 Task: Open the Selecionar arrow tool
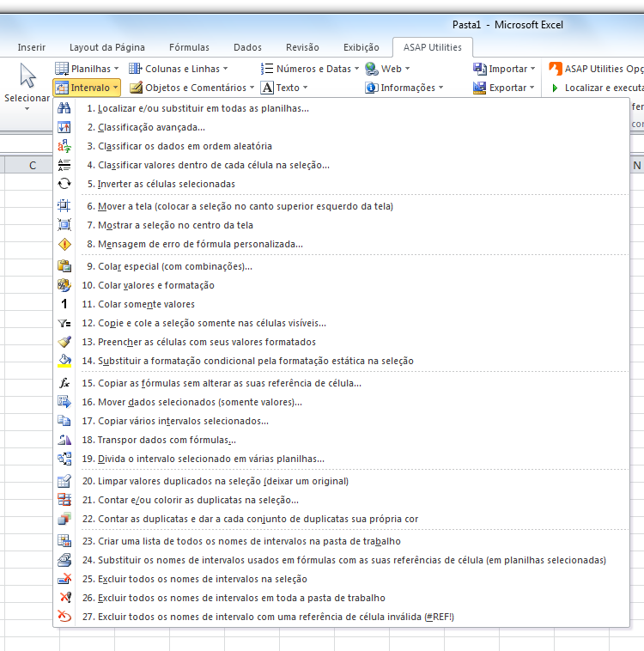pyautogui.click(x=27, y=88)
